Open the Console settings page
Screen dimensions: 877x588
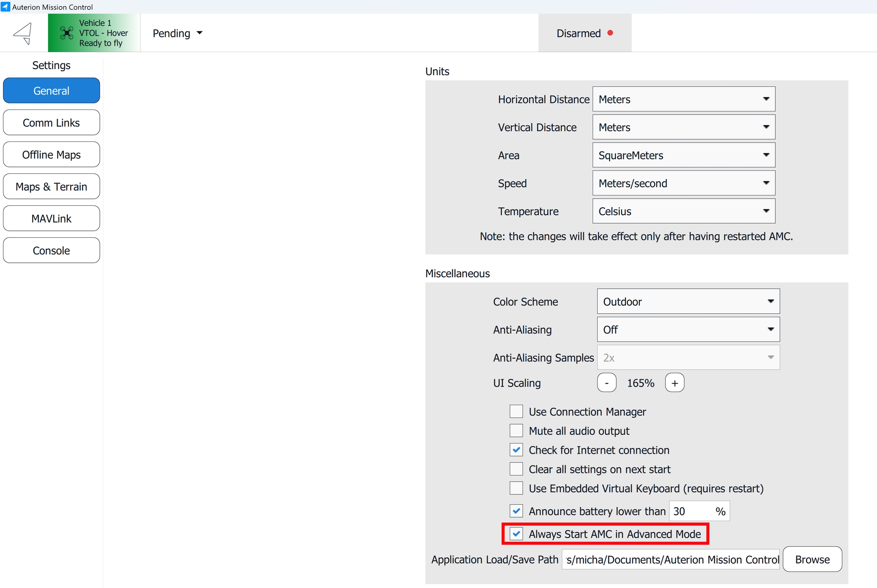coord(51,250)
